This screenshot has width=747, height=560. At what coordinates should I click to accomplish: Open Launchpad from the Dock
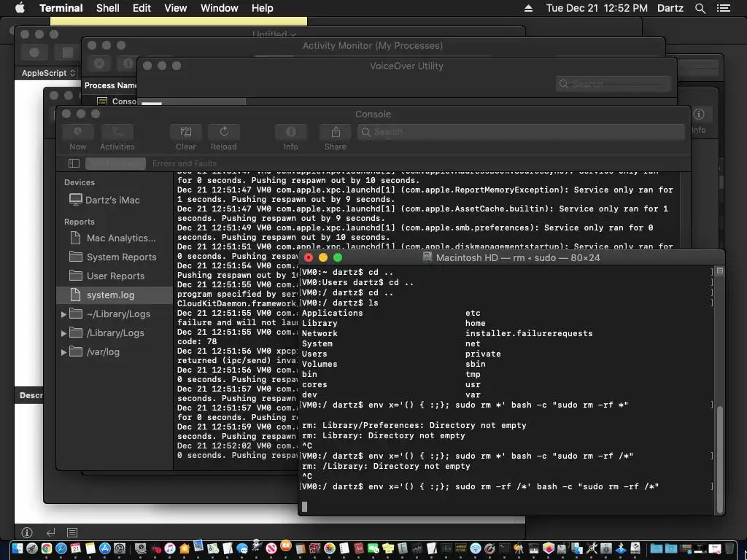tap(32, 548)
